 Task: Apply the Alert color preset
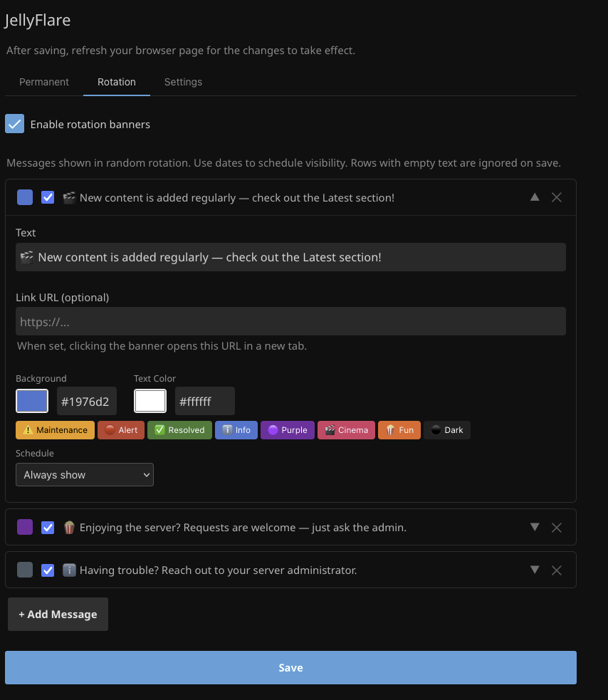121,430
